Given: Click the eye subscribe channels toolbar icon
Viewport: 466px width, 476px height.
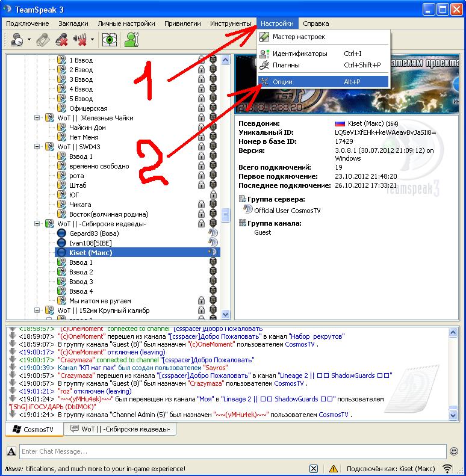Looking at the screenshot, I should click(x=110, y=40).
